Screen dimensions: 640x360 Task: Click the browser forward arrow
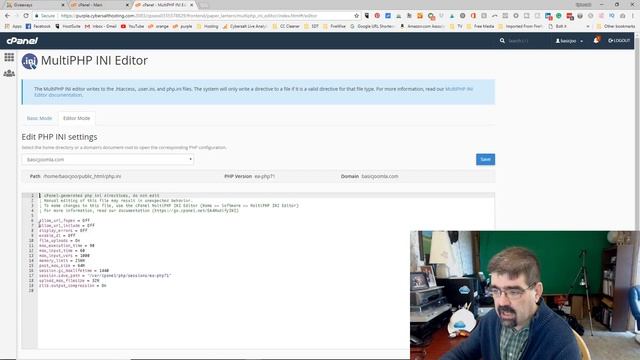[17, 16]
